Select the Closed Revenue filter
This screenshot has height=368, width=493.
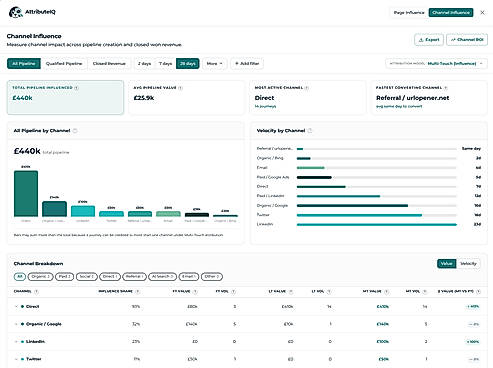109,63
